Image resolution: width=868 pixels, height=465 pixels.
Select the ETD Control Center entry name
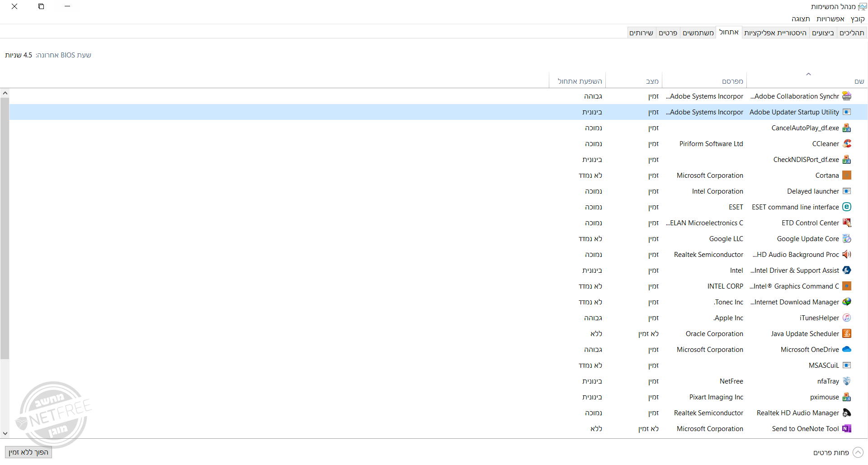pyautogui.click(x=810, y=223)
